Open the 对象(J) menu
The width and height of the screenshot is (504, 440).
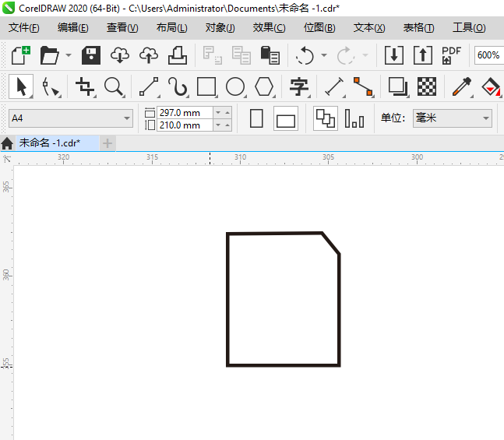click(x=220, y=28)
